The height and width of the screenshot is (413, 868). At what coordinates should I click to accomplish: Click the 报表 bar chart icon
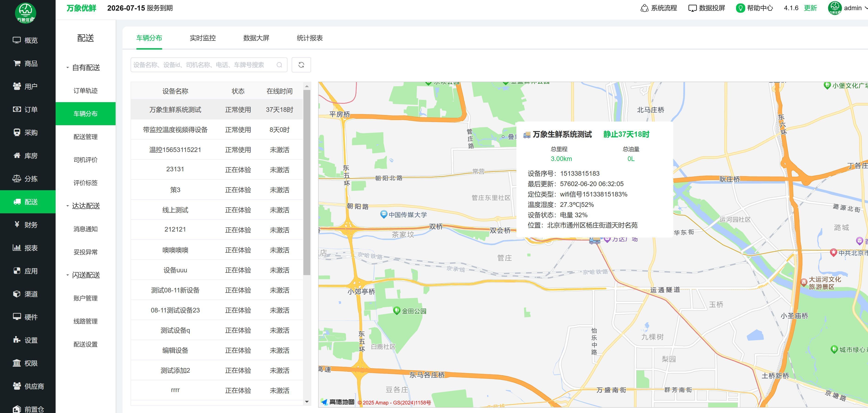[x=17, y=248]
